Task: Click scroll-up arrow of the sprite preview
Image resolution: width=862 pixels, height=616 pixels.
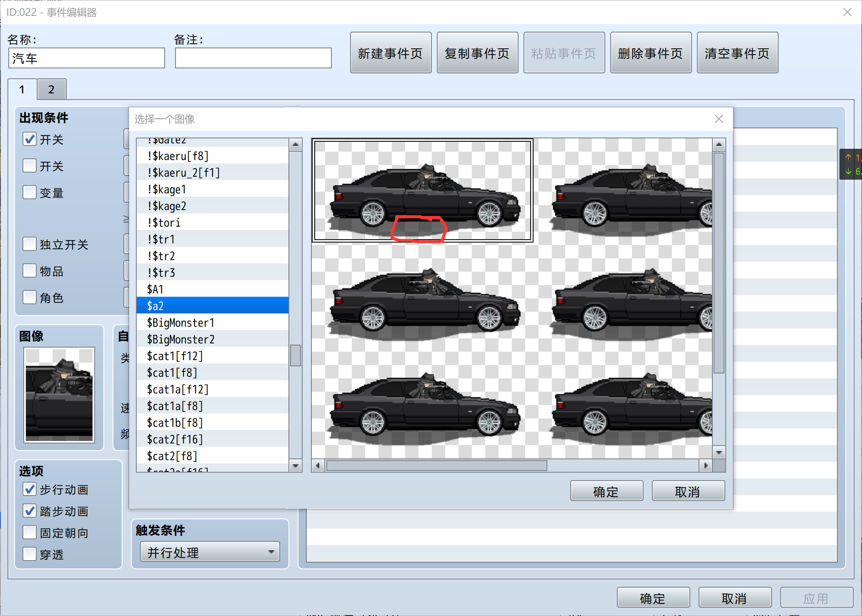Action: point(719,145)
